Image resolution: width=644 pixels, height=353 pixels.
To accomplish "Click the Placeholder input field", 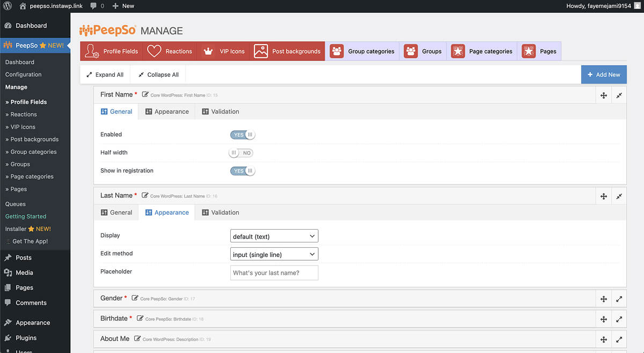I will 274,273.
